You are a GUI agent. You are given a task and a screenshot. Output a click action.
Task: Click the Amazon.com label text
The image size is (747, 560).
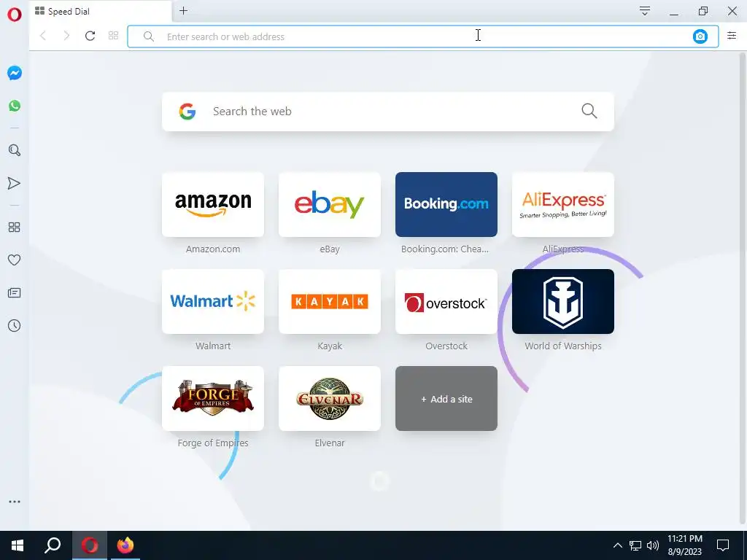click(x=213, y=249)
